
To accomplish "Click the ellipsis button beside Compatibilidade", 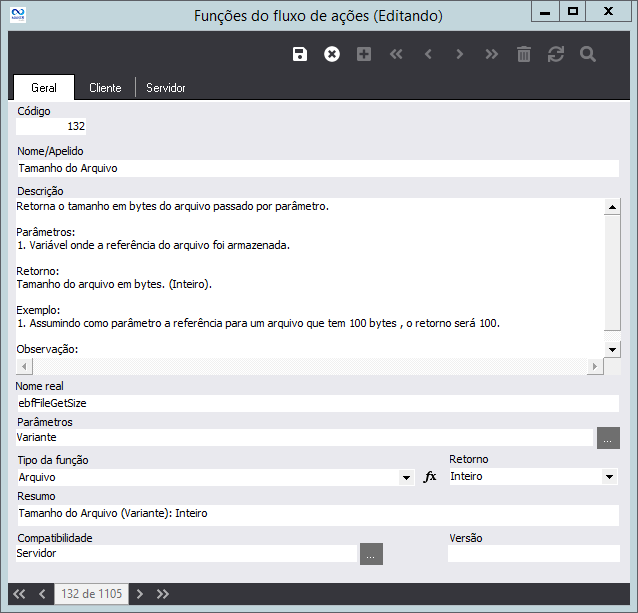I will (371, 553).
